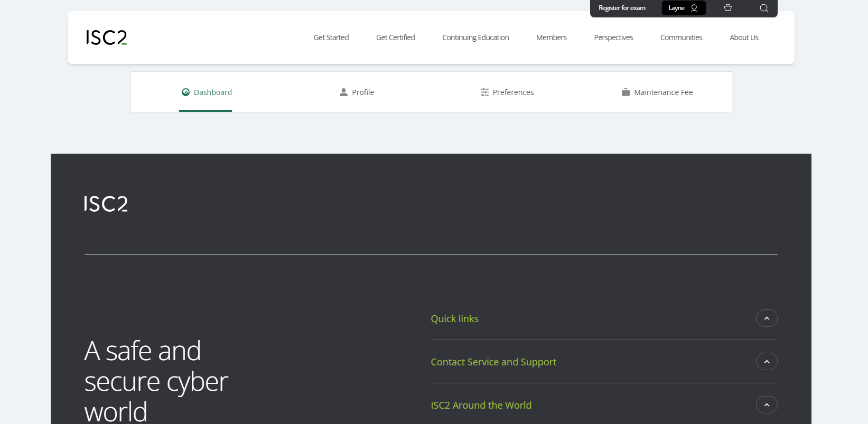Image resolution: width=868 pixels, height=424 pixels.
Task: Open the Continuing Education menu
Action: 475,37
